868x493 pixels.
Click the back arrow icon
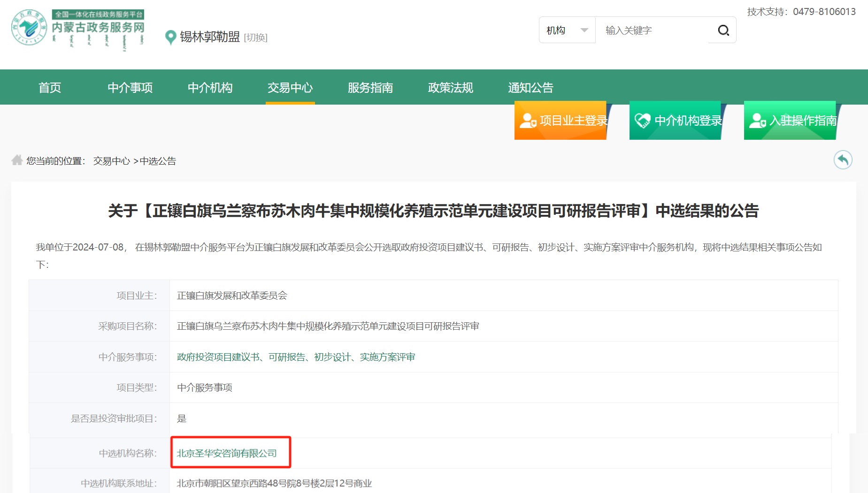[x=843, y=159]
